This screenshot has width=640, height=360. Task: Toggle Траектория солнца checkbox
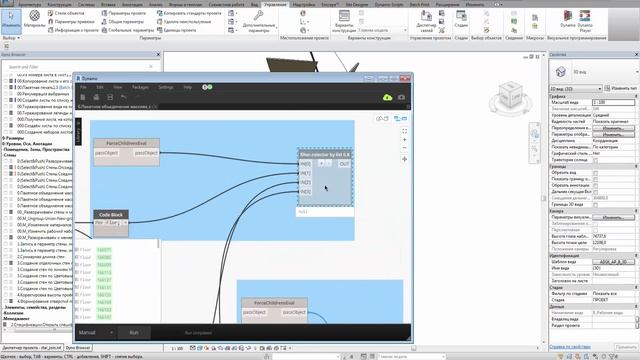(x=596, y=160)
